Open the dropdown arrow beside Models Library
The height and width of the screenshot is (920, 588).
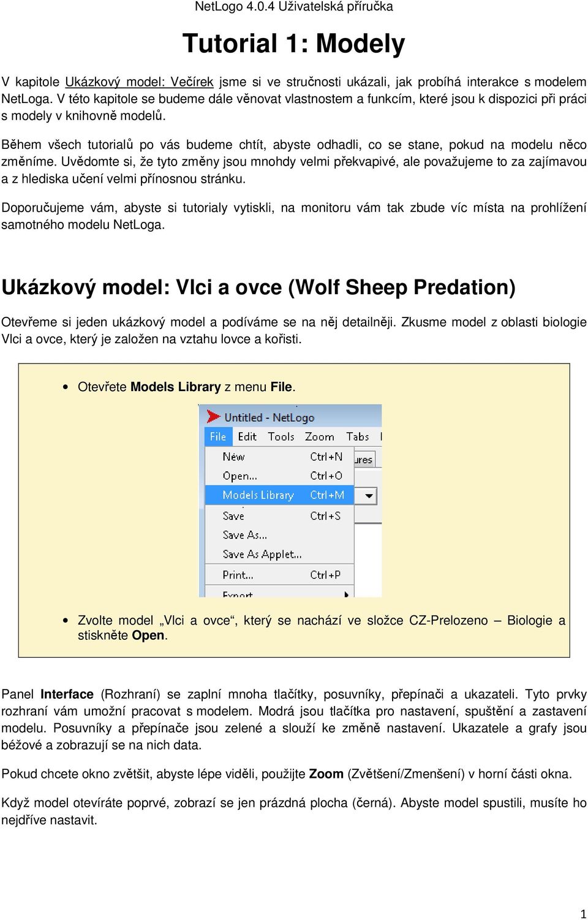[x=369, y=495]
